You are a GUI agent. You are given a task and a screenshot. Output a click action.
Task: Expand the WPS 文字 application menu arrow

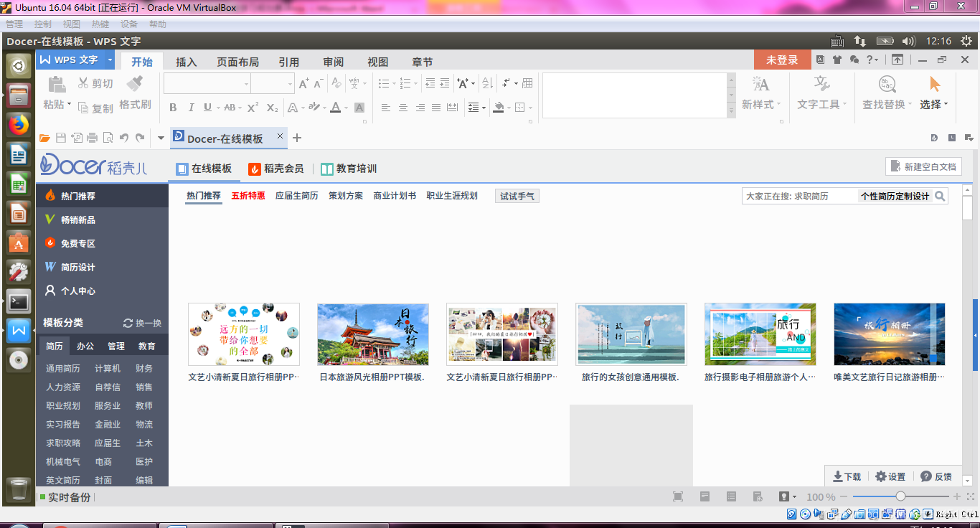tap(110, 60)
